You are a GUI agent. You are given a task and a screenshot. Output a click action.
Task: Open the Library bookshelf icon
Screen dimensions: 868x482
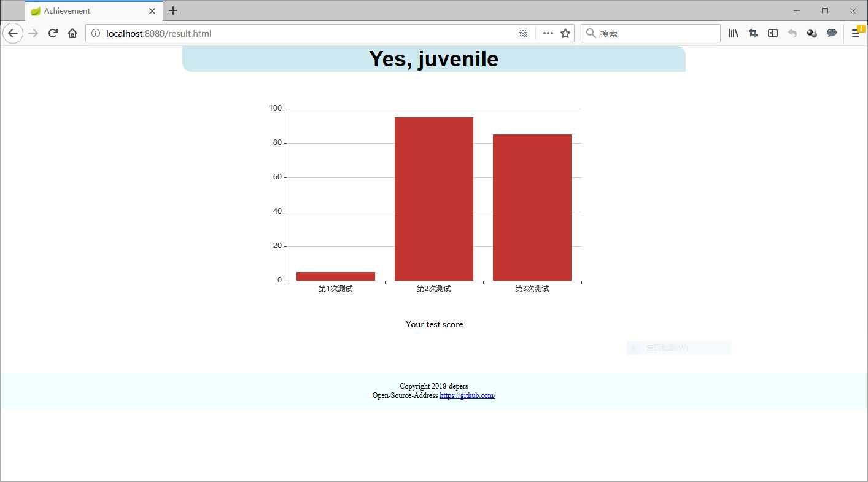point(734,33)
